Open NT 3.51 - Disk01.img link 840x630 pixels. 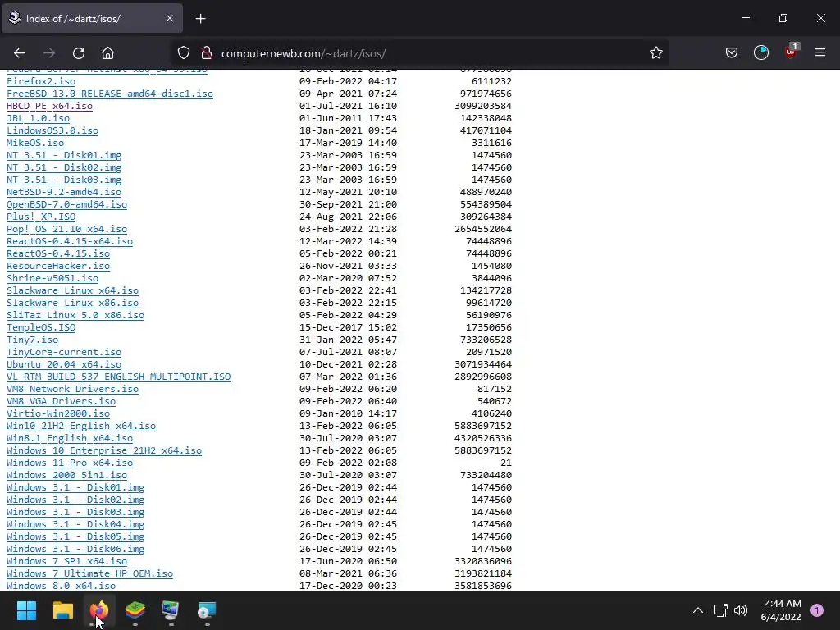coord(64,155)
